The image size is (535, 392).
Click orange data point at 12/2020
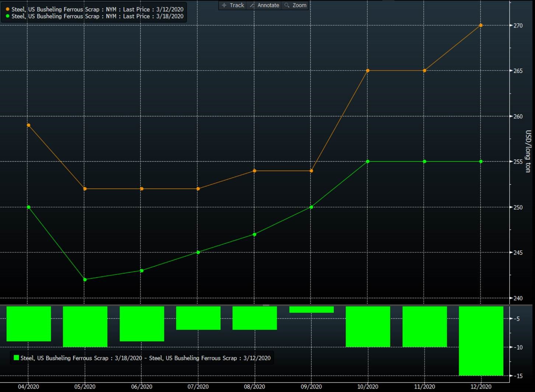(481, 25)
